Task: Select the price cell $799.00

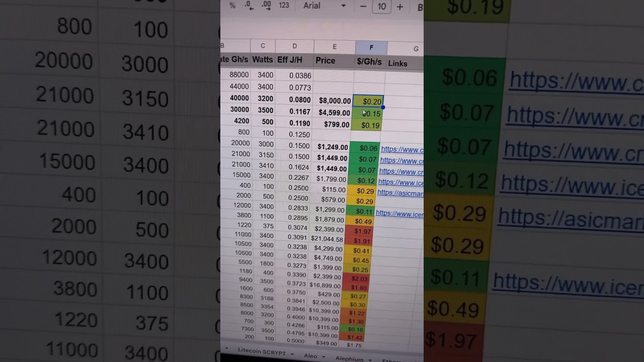Action: [332, 124]
